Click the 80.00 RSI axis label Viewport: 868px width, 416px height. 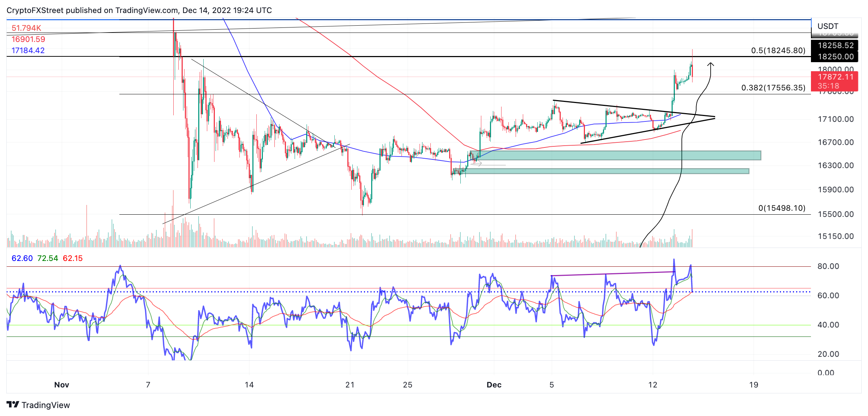click(828, 266)
